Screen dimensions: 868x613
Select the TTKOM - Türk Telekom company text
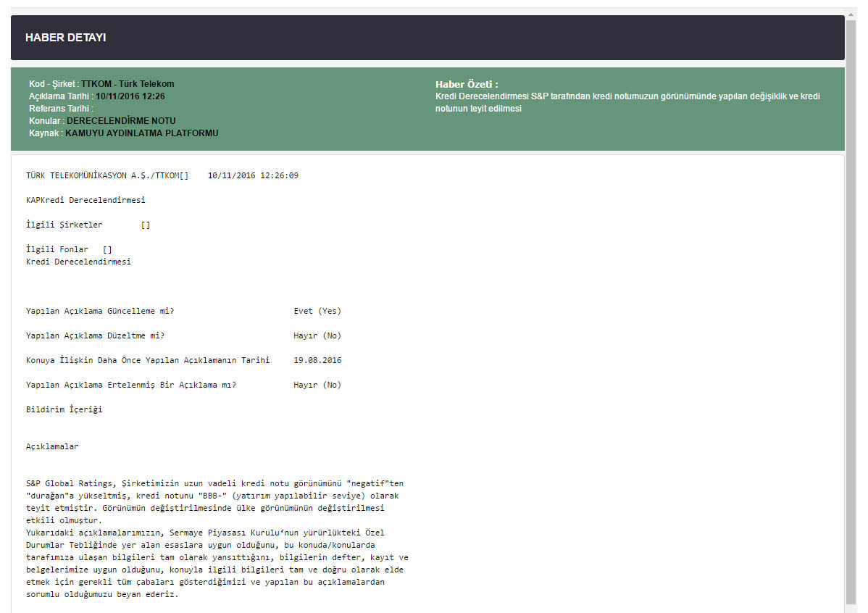click(128, 84)
